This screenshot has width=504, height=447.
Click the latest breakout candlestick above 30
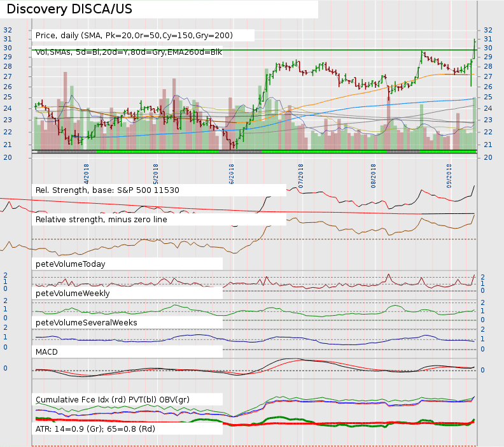pyautogui.click(x=475, y=48)
